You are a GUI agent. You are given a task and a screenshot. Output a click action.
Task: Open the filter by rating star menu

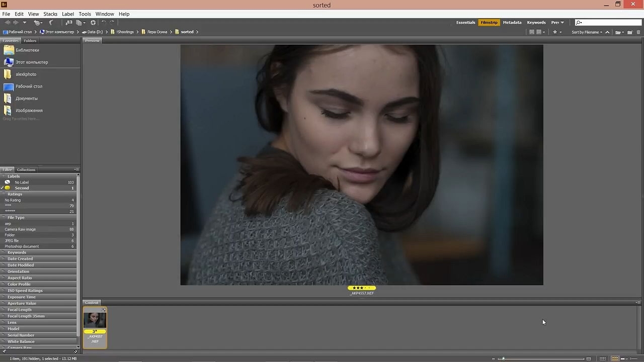pyautogui.click(x=557, y=32)
